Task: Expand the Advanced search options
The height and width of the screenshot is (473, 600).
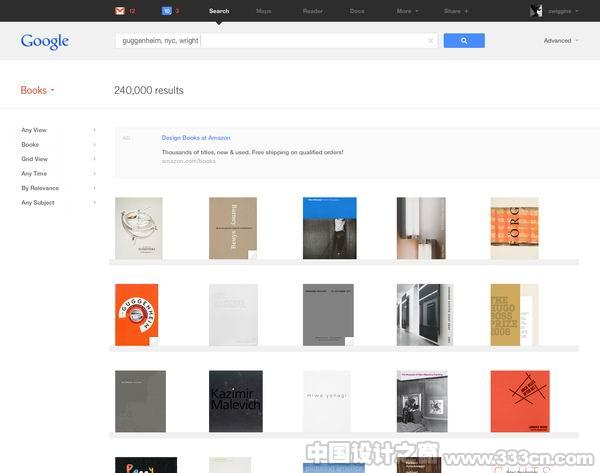Action: pyautogui.click(x=561, y=41)
